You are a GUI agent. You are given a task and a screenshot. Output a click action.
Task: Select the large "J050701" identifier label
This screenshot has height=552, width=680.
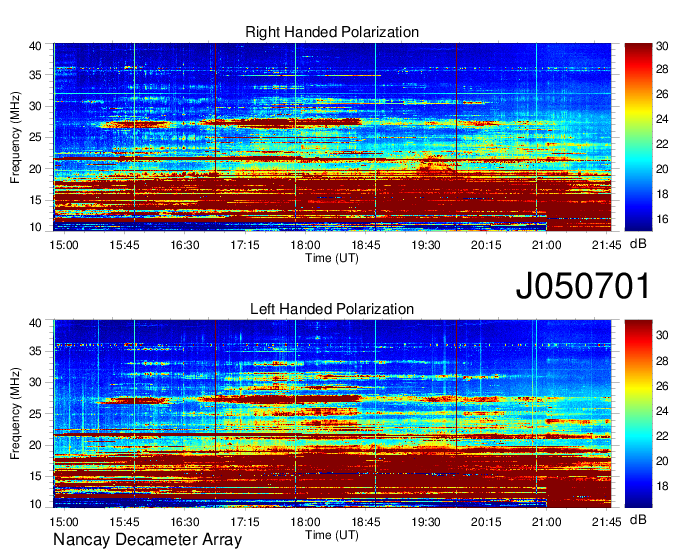[x=583, y=286]
